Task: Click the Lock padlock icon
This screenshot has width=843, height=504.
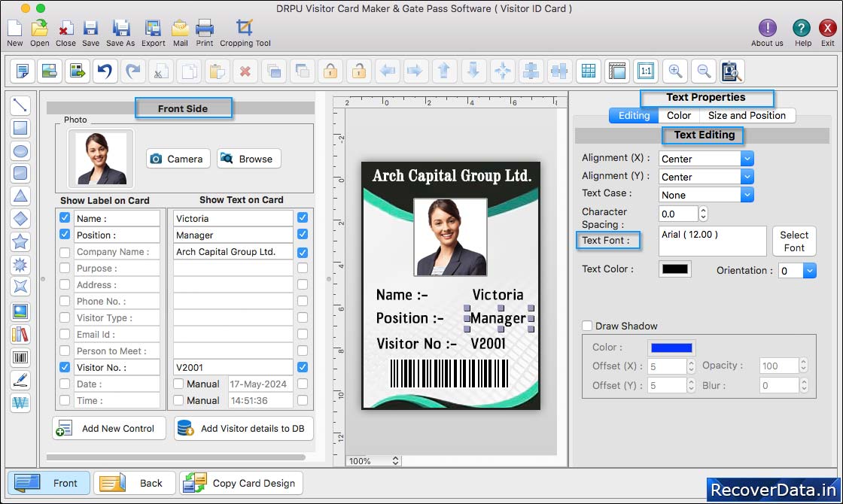Action: pyautogui.click(x=330, y=71)
